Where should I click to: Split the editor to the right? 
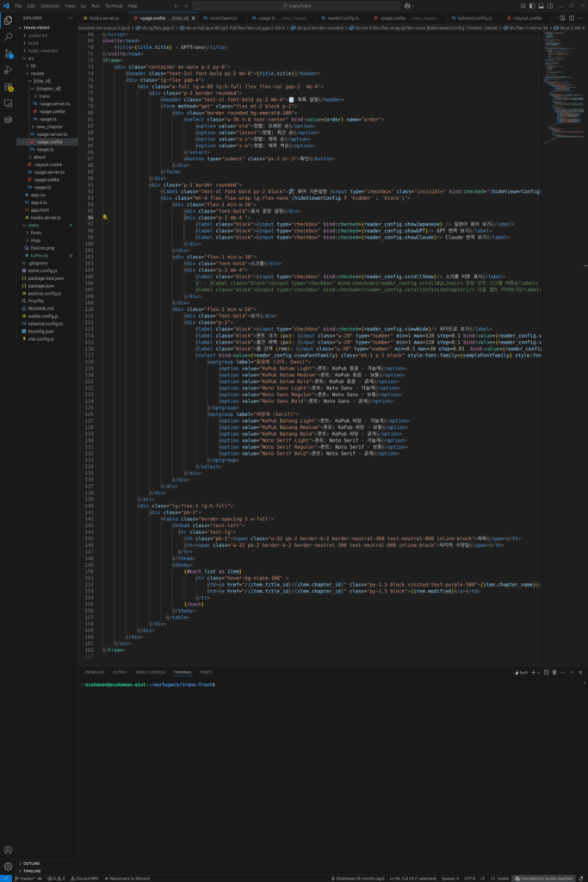click(x=571, y=18)
